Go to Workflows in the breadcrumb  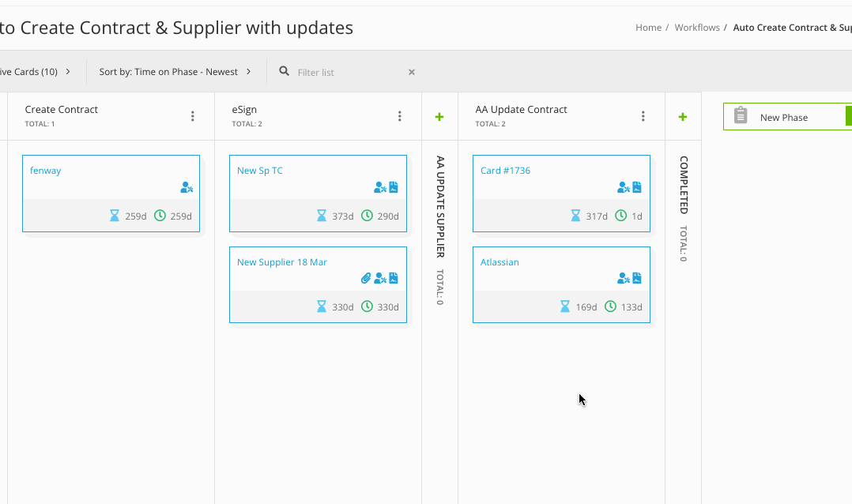tap(697, 28)
